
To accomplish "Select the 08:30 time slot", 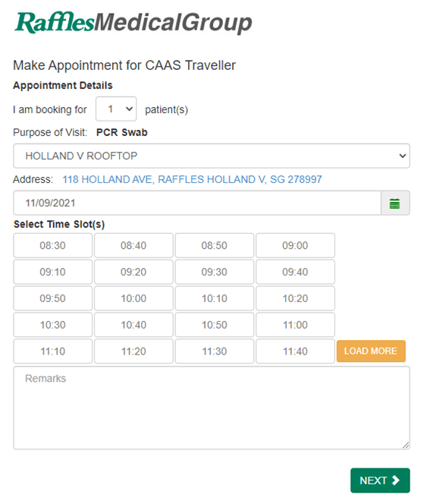I will 52,246.
